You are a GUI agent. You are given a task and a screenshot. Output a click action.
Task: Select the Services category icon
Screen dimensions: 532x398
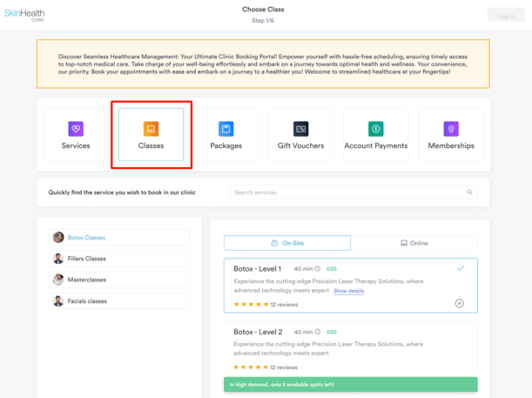[76, 130]
